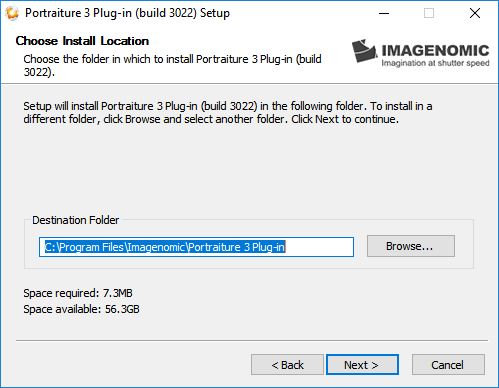499x388 pixels.
Task: Go to previous step with < Back
Action: click(x=287, y=365)
